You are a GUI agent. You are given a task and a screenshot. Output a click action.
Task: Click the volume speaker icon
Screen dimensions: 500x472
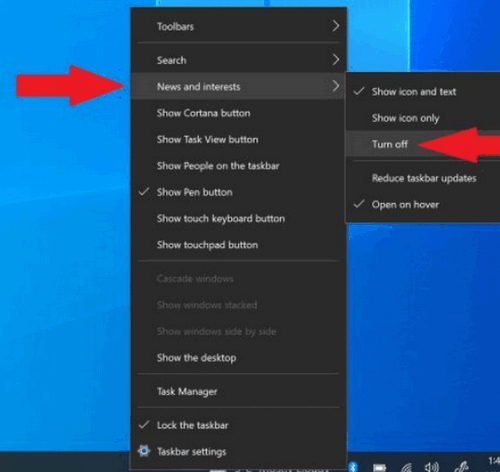pos(432,467)
